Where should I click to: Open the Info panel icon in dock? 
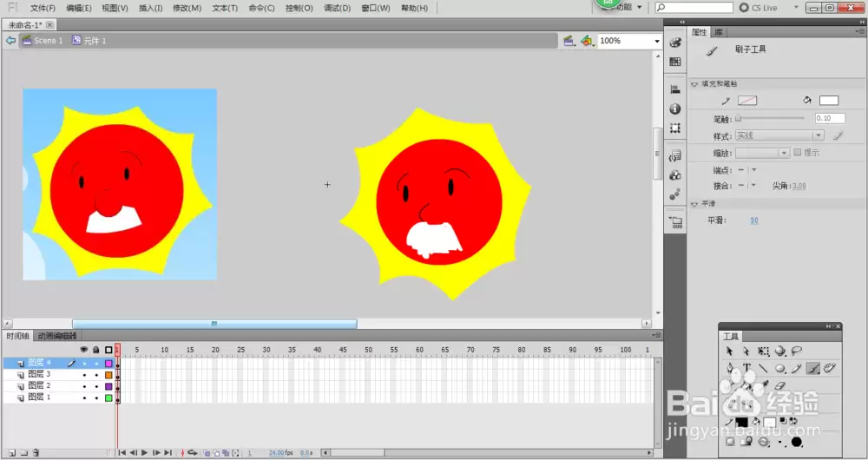[674, 108]
